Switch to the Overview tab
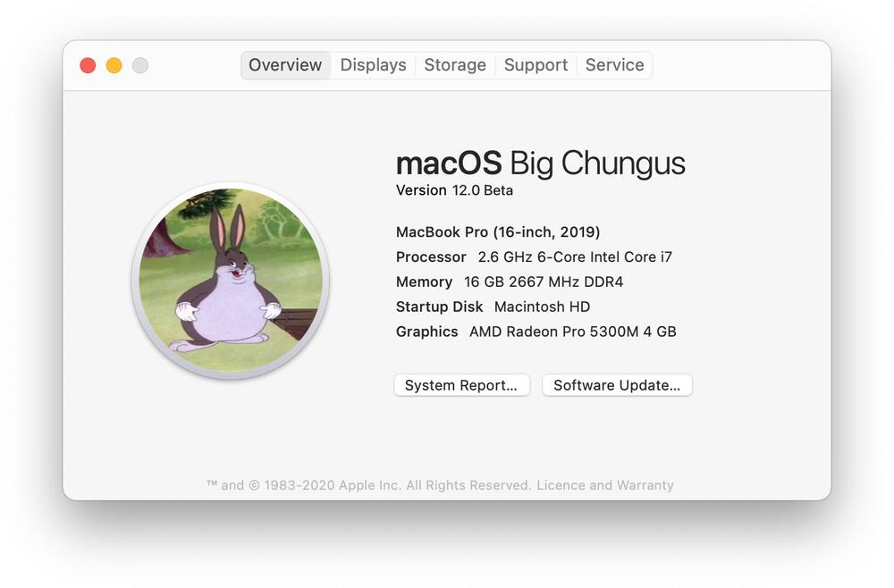 (285, 65)
